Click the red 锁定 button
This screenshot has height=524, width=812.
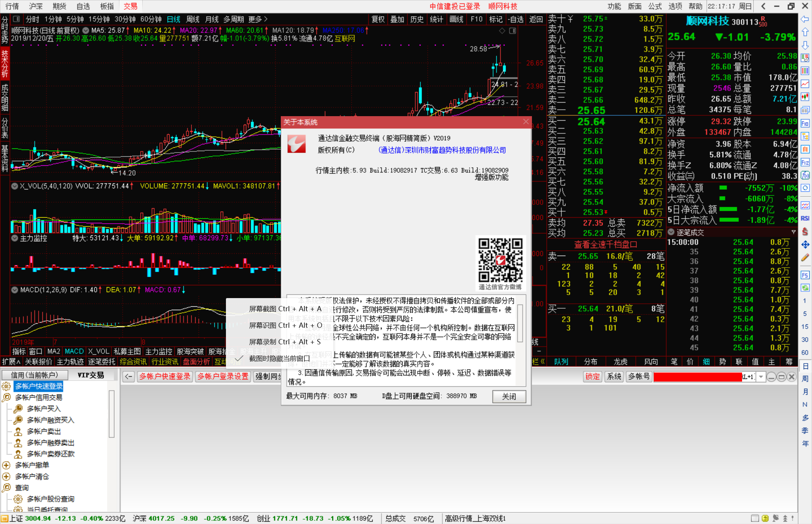point(592,377)
